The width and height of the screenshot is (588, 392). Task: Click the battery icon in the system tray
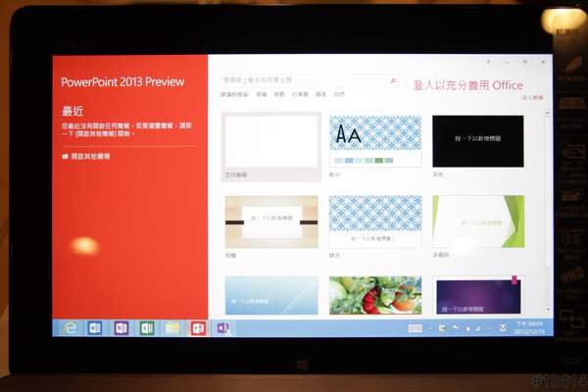click(467, 328)
